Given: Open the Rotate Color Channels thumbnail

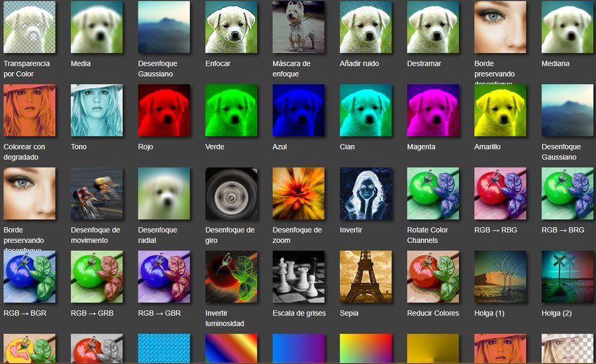Looking at the screenshot, I should pyautogui.click(x=433, y=193).
